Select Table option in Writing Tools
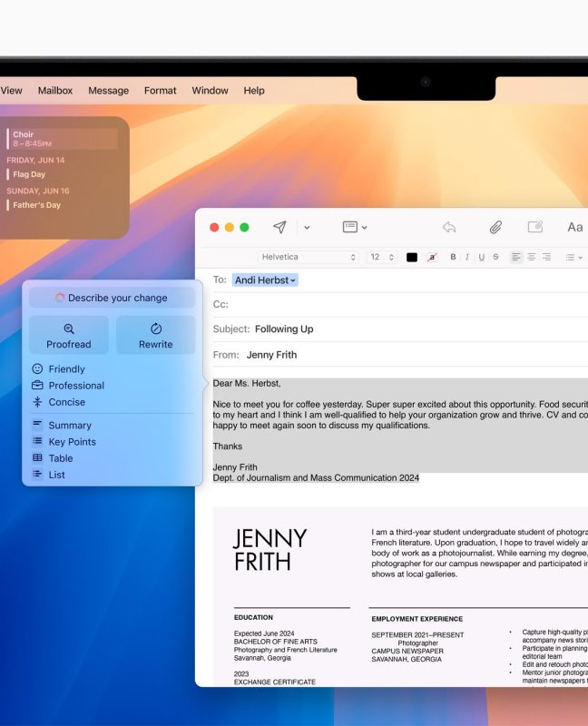The width and height of the screenshot is (588, 726). coord(61,458)
